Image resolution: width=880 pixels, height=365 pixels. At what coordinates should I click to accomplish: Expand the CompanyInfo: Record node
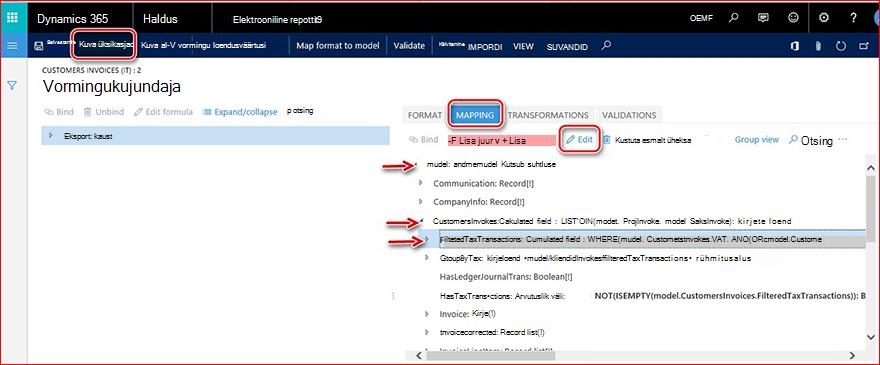tap(421, 201)
